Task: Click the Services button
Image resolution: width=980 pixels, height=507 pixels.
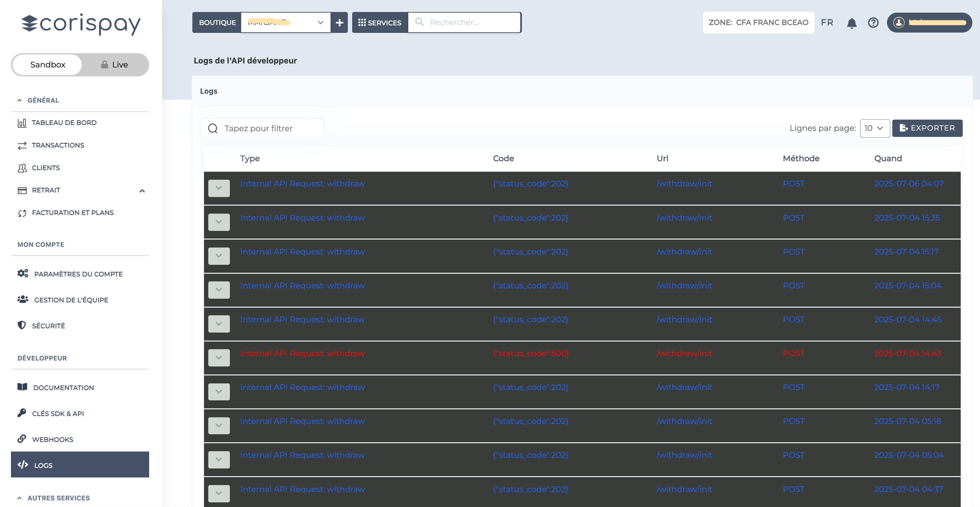Action: coord(380,23)
